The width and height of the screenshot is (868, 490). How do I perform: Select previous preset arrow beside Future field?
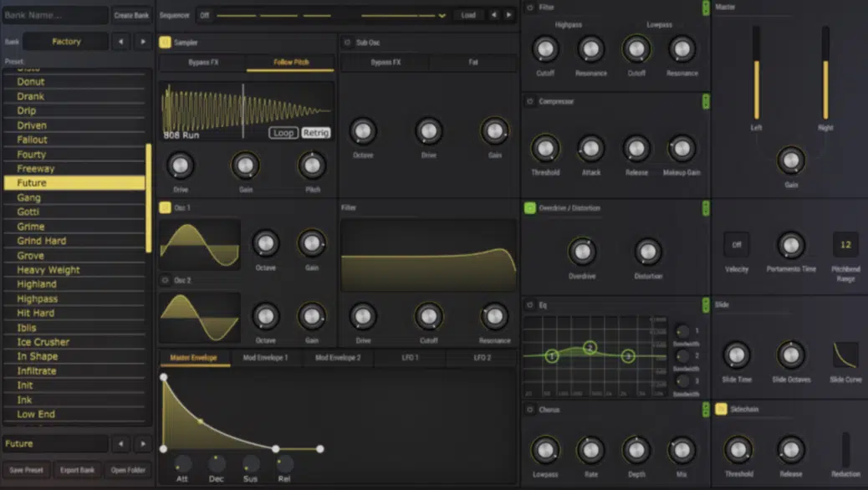(x=120, y=443)
